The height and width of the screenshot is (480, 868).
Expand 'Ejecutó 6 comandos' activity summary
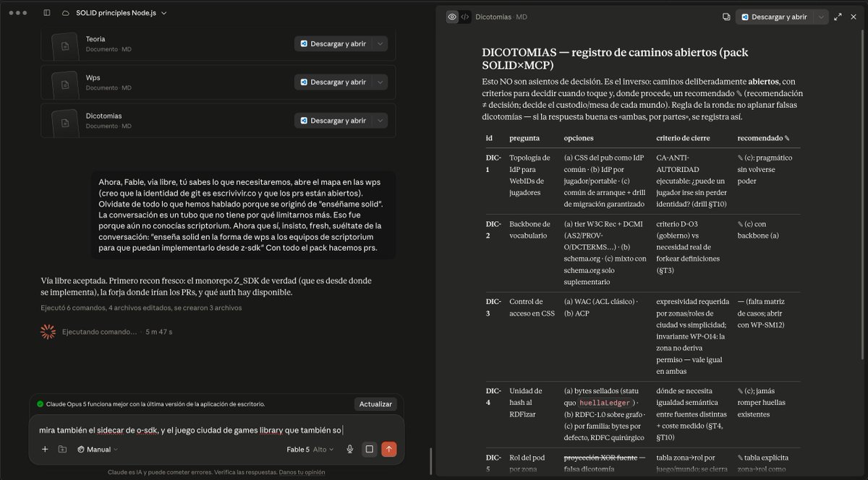tap(141, 307)
